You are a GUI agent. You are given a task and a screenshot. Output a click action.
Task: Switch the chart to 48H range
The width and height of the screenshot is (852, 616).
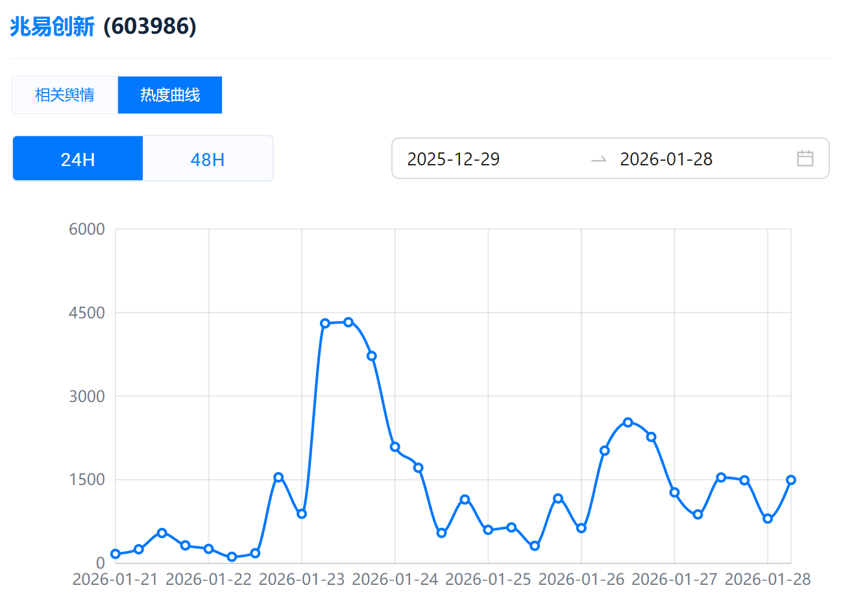click(208, 159)
